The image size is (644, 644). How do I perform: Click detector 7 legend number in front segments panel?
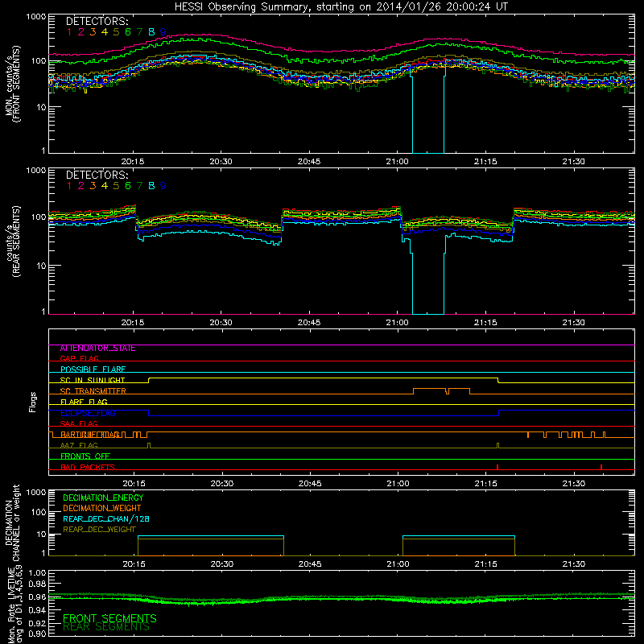tap(139, 32)
